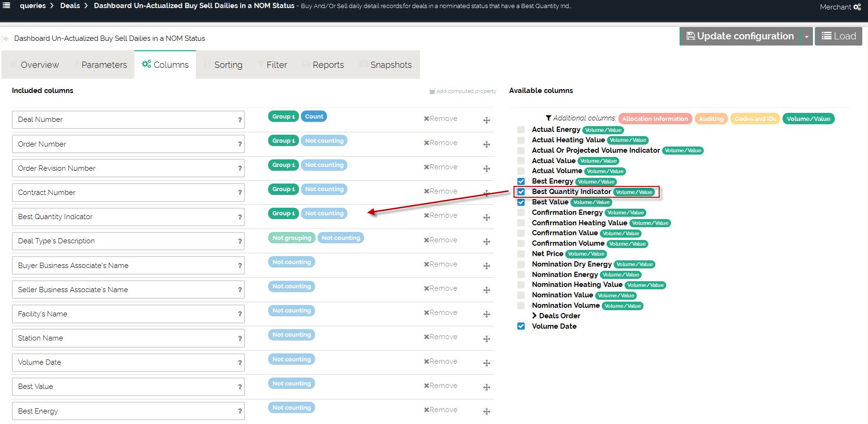Click the move handle for Facility's Name row
Image resolution: width=868 pixels, height=424 pixels.
[x=486, y=314]
